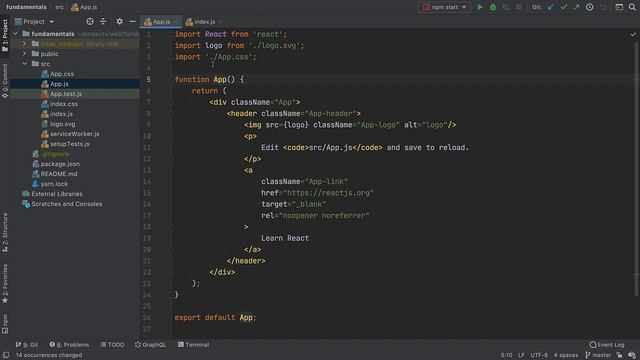
Task: Select package.json in the project tree
Action: 60,164
